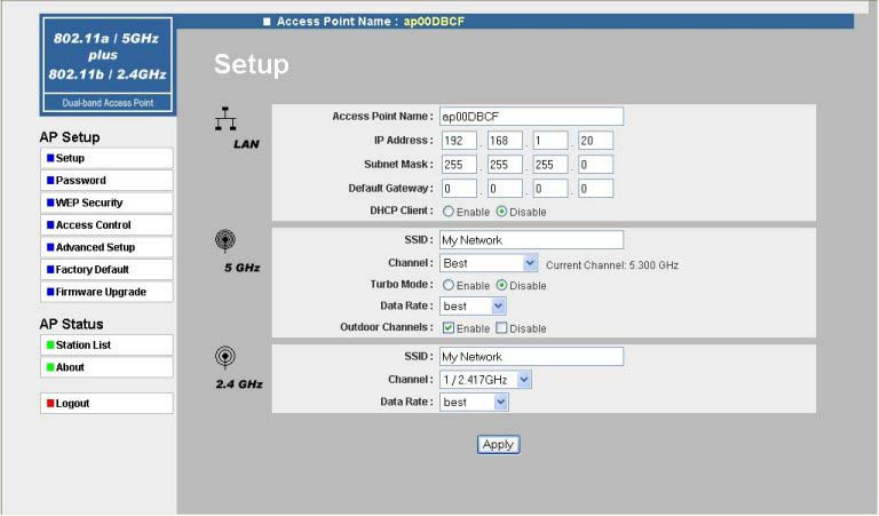Image resolution: width=879 pixels, height=516 pixels.
Task: Click the LAN network icon
Action: [x=225, y=118]
